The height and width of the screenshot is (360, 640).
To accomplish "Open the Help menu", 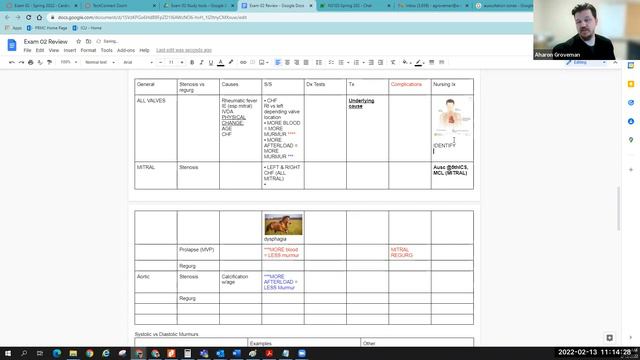I will pos(144,50).
